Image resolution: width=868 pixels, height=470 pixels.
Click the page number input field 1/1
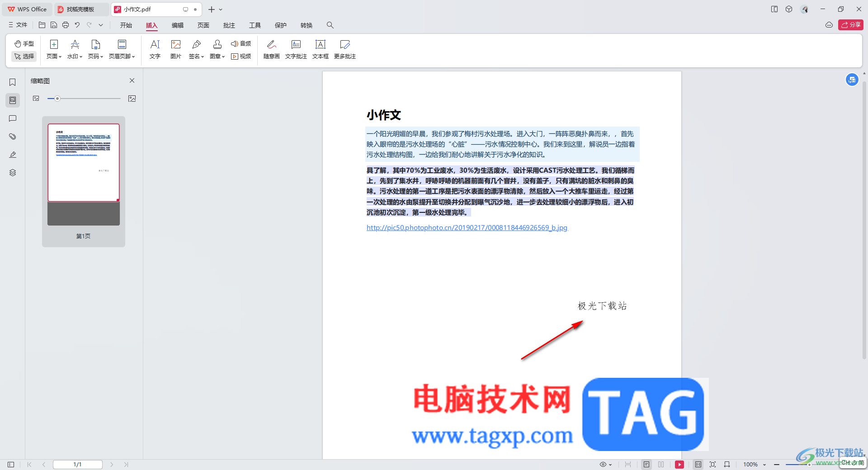pos(78,465)
